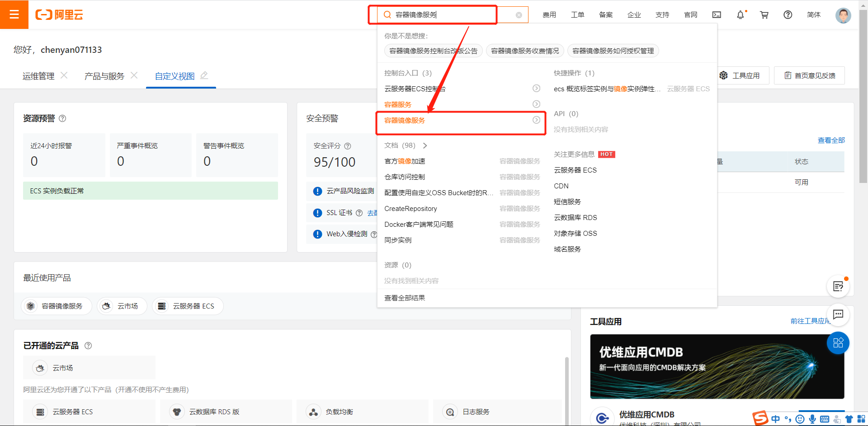Toggle Sogou voice input microphone
Viewport: 868px width, 426px height.
point(812,419)
